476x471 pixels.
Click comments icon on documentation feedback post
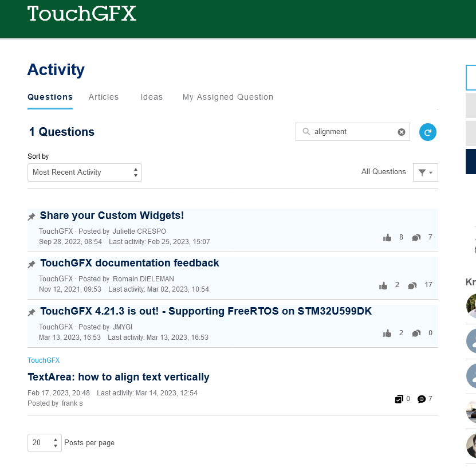click(x=412, y=285)
